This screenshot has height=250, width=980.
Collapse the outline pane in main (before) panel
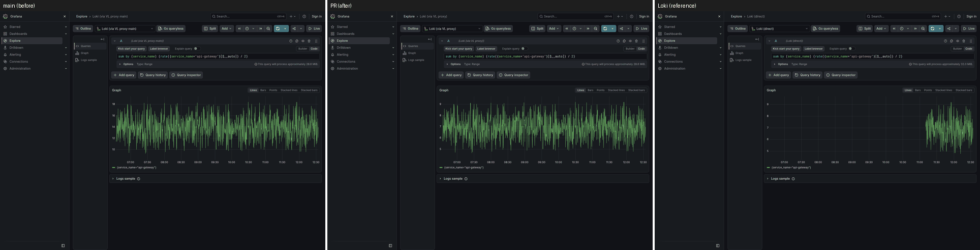pyautogui.click(x=102, y=39)
